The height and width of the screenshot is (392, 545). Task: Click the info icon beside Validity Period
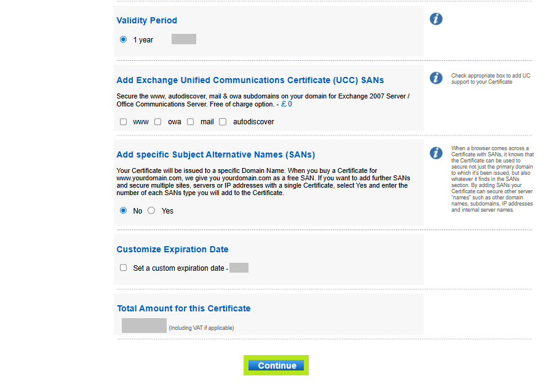(x=436, y=19)
